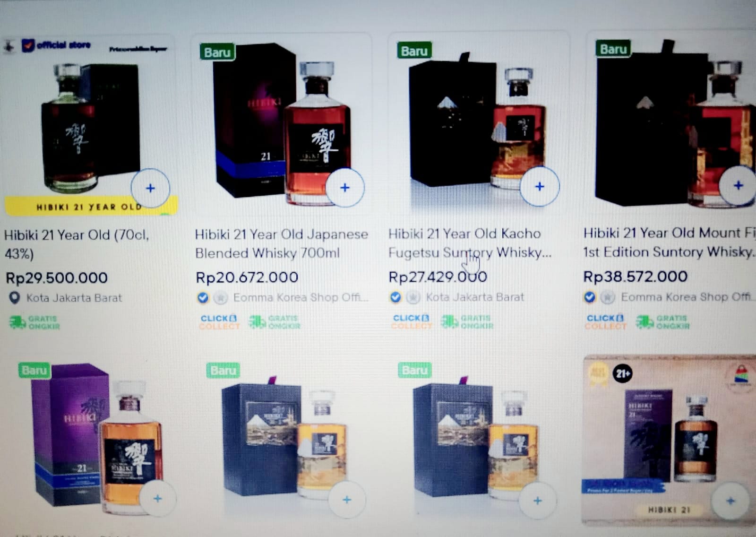Add Hibiki Mount Fuji 1st Edition to cart
Screen dimensions: 756x537
pos(738,185)
